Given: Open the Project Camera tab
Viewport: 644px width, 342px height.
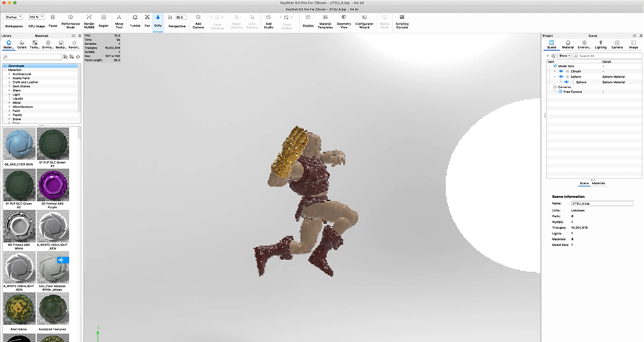Looking at the screenshot, I should pyautogui.click(x=617, y=44).
